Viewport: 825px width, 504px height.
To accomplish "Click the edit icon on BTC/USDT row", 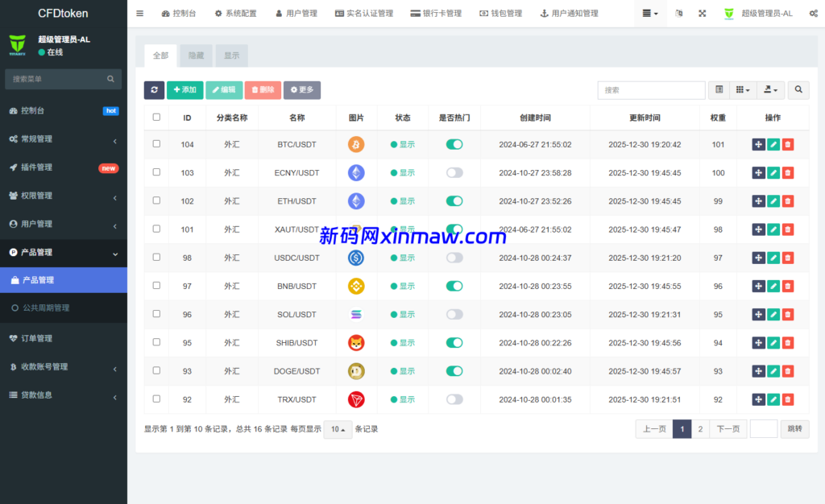I will (773, 144).
